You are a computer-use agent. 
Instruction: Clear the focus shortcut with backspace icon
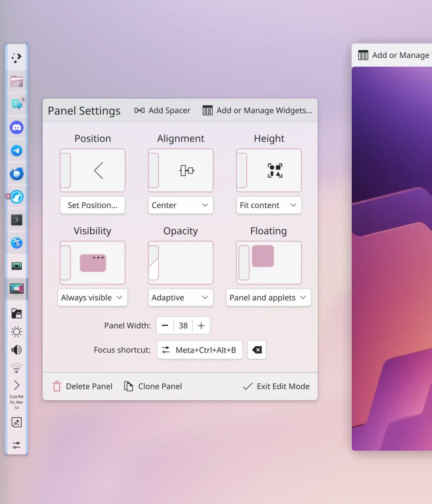(x=257, y=350)
